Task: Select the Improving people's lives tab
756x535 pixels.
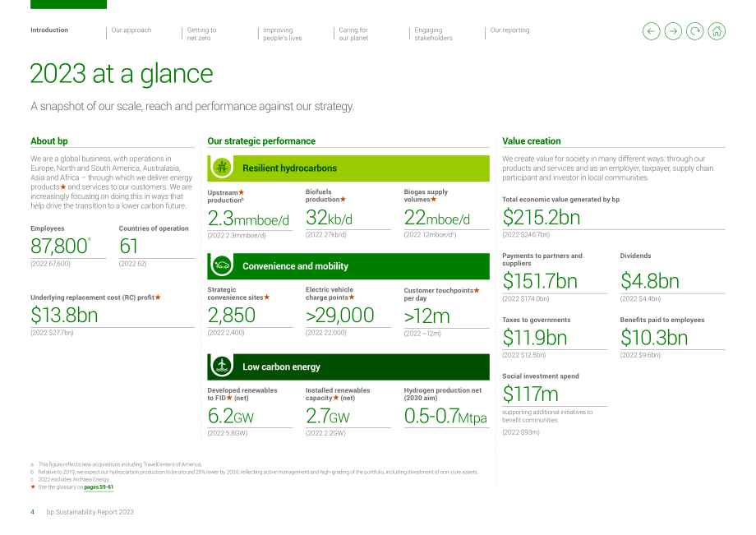Action: point(282,34)
